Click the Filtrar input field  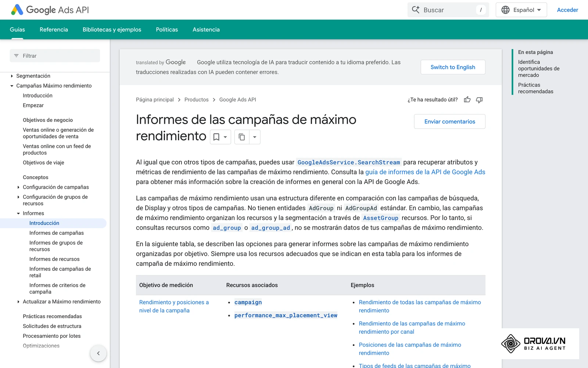55,56
